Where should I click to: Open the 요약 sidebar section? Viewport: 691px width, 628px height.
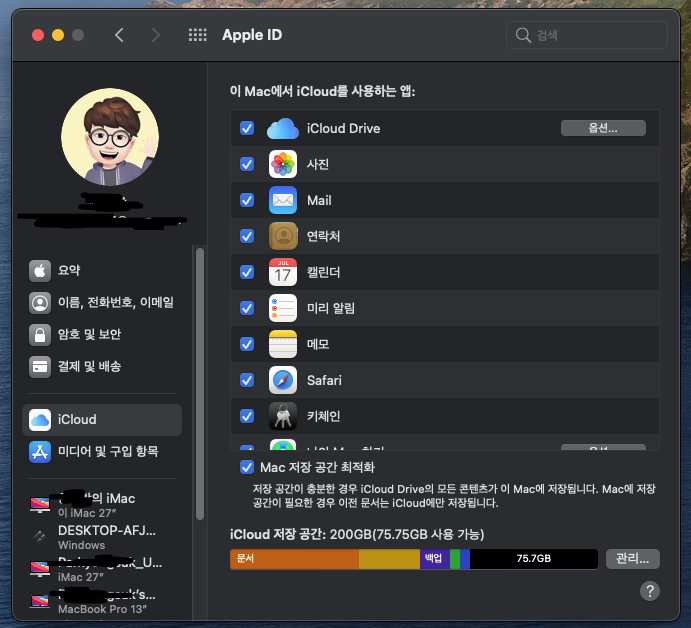[x=102, y=271]
